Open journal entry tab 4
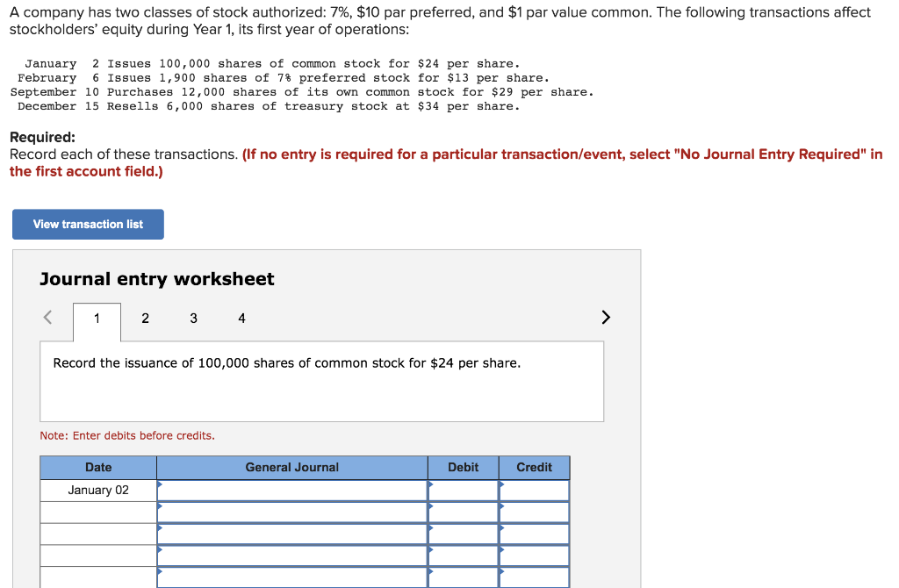899x588 pixels. click(x=241, y=319)
